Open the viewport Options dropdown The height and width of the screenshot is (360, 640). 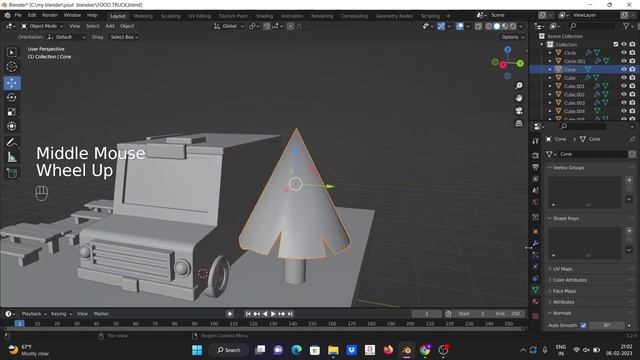(x=513, y=37)
